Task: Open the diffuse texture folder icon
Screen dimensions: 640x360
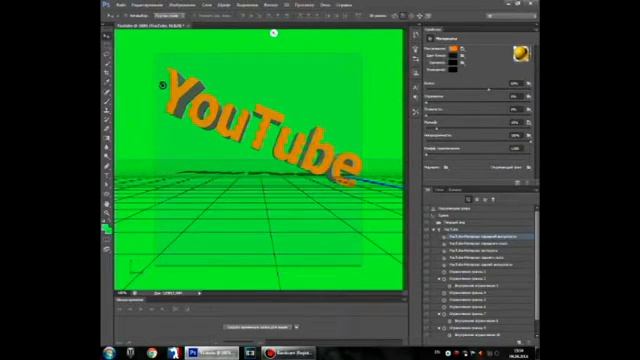Action: pyautogui.click(x=462, y=49)
